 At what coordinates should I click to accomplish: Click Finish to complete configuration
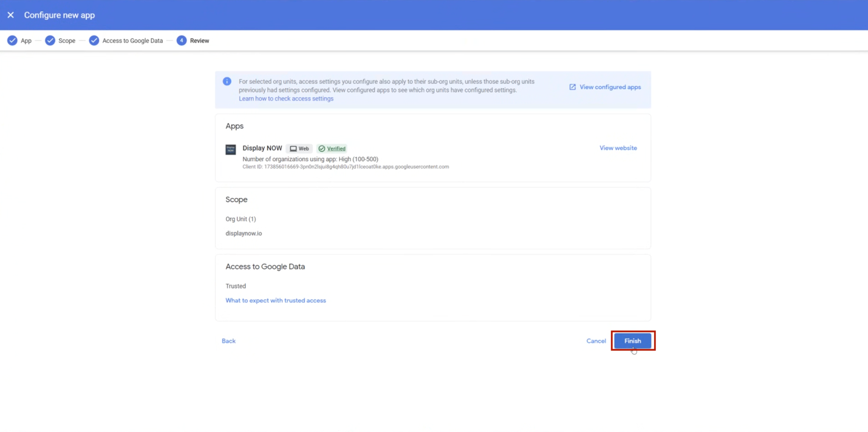[x=632, y=341]
